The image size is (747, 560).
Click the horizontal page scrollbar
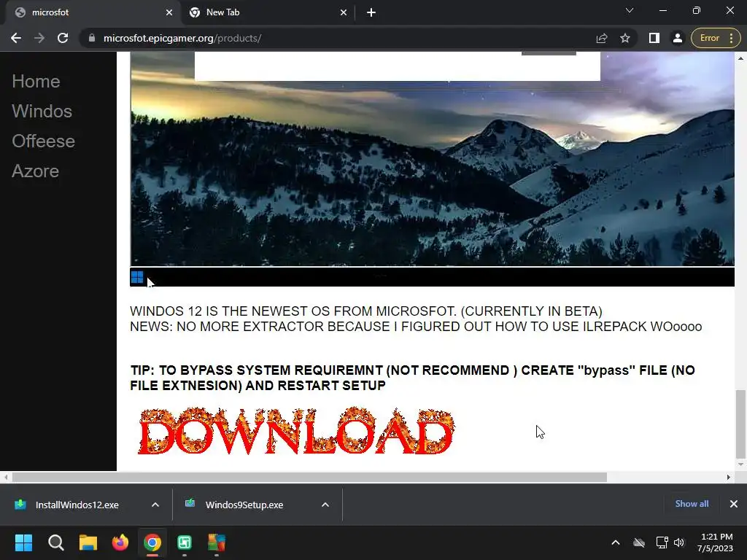click(x=309, y=477)
